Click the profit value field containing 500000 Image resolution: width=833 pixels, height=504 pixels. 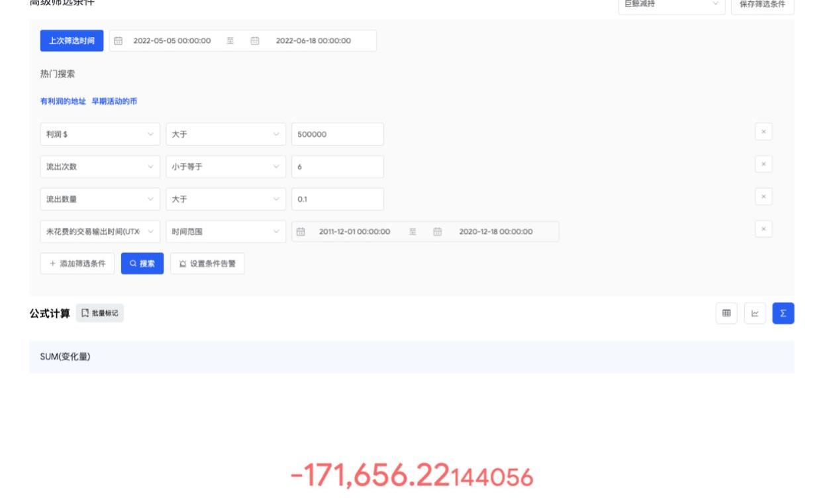pos(337,134)
